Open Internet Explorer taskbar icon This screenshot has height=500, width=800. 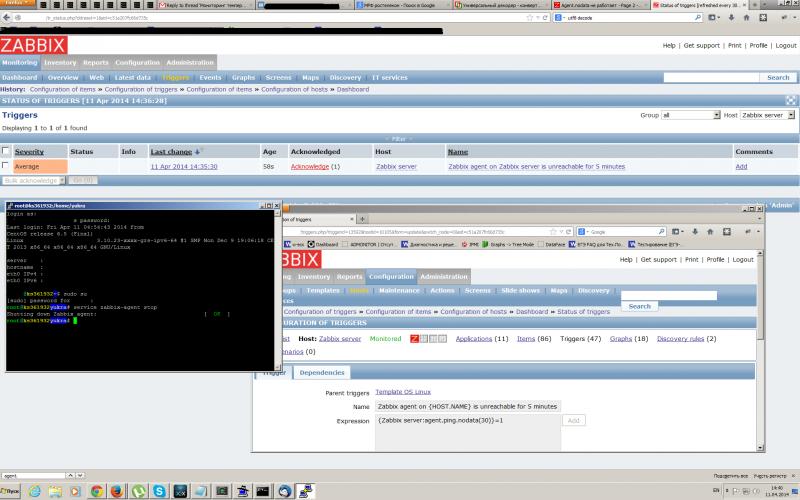point(35,491)
